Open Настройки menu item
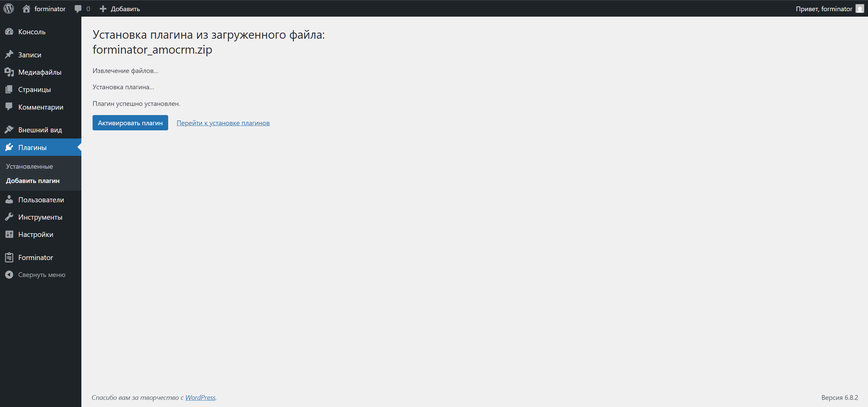 coord(41,234)
